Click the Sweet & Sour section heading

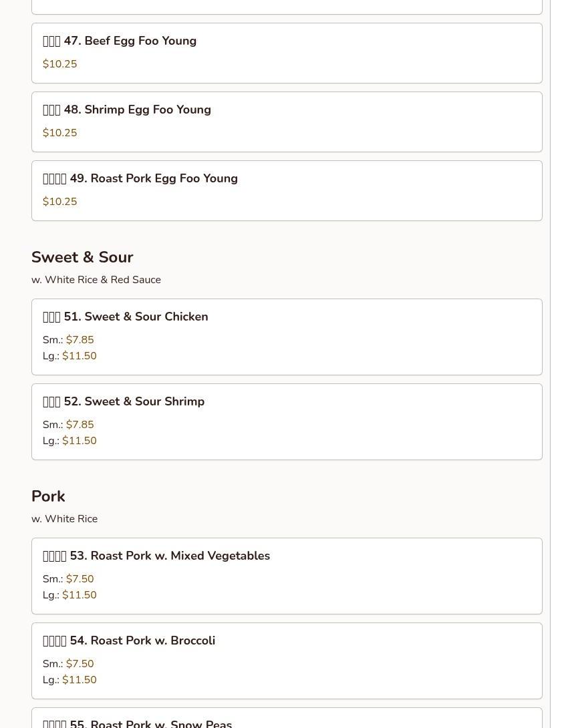82,257
